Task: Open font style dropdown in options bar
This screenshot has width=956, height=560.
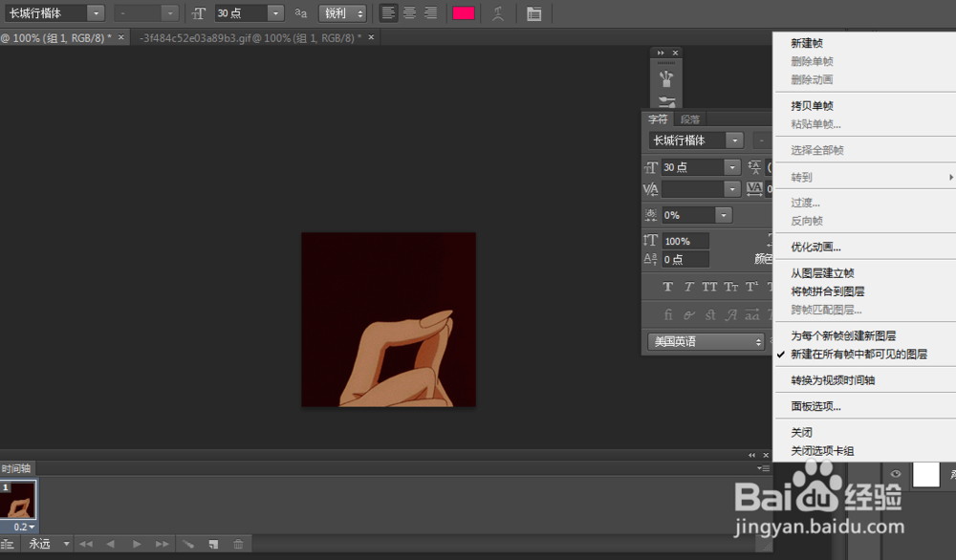Action: click(x=169, y=12)
